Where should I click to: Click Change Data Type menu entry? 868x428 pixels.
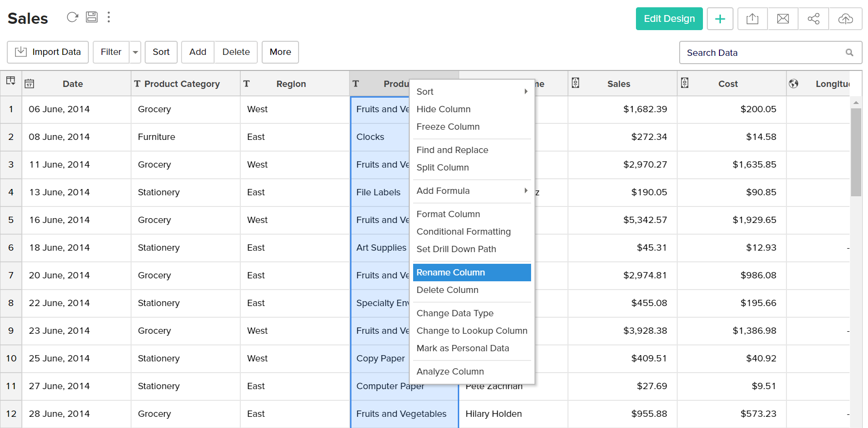[x=455, y=313]
